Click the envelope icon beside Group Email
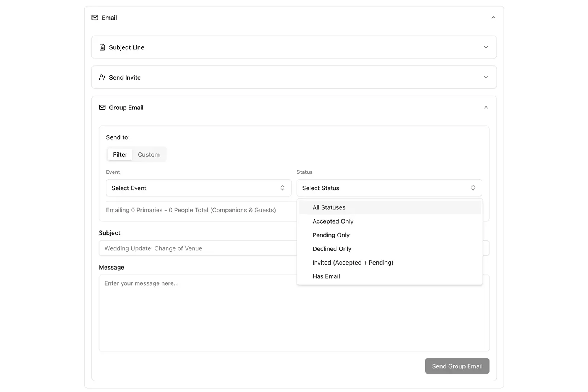 pos(102,108)
